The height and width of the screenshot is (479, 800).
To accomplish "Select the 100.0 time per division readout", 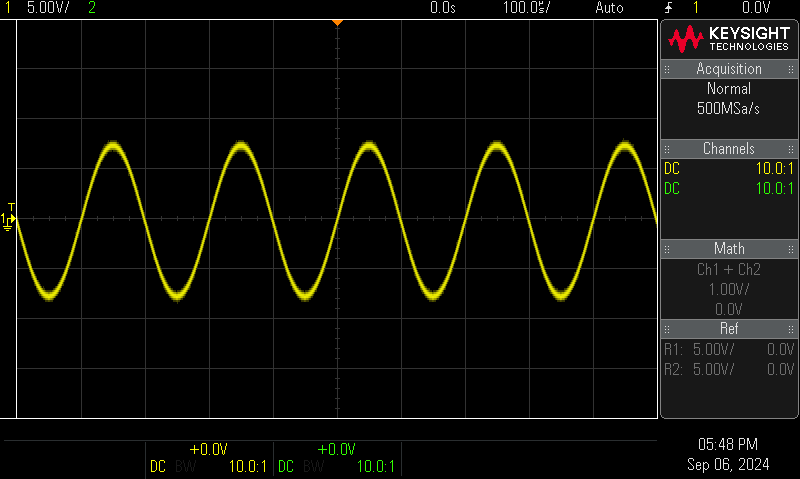I will click(x=527, y=8).
